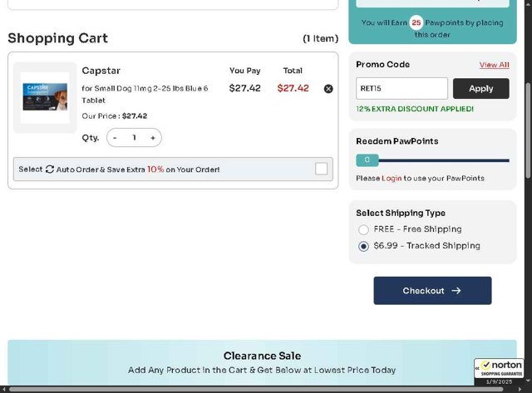This screenshot has height=393, width=532.
Task: Click the PawPoints slider handle
Action: click(x=367, y=160)
